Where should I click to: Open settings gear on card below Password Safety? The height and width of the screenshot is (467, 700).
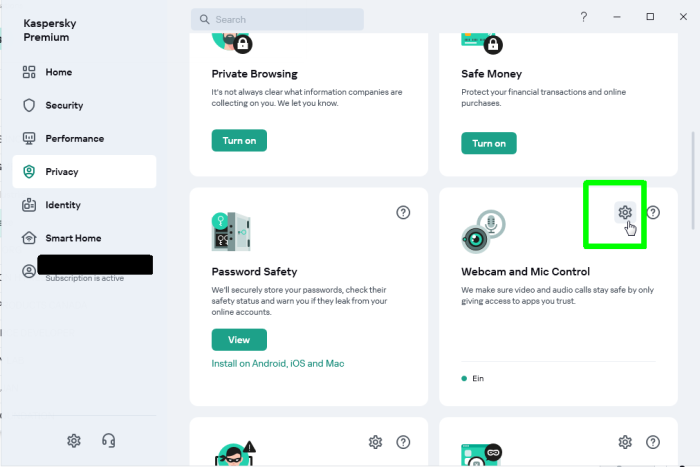point(375,442)
